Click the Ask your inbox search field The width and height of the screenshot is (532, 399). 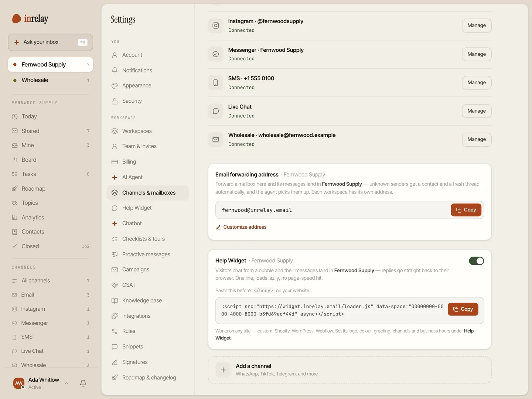pos(51,42)
